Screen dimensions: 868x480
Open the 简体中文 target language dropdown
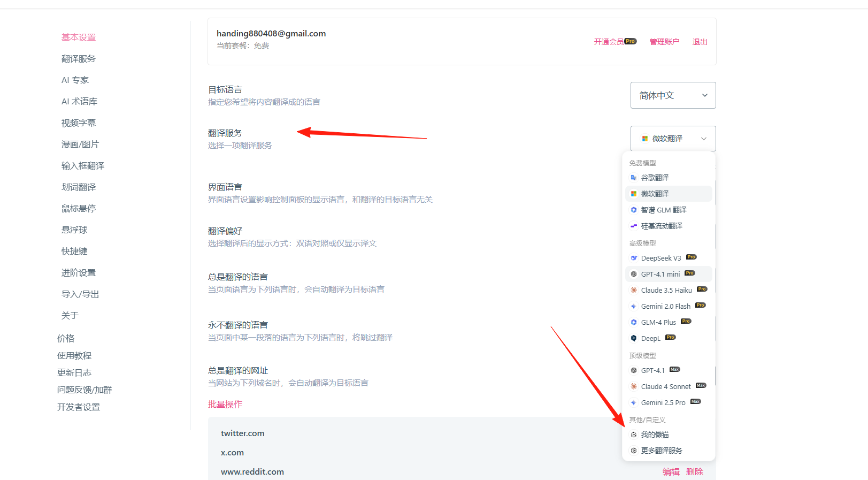[x=673, y=95]
